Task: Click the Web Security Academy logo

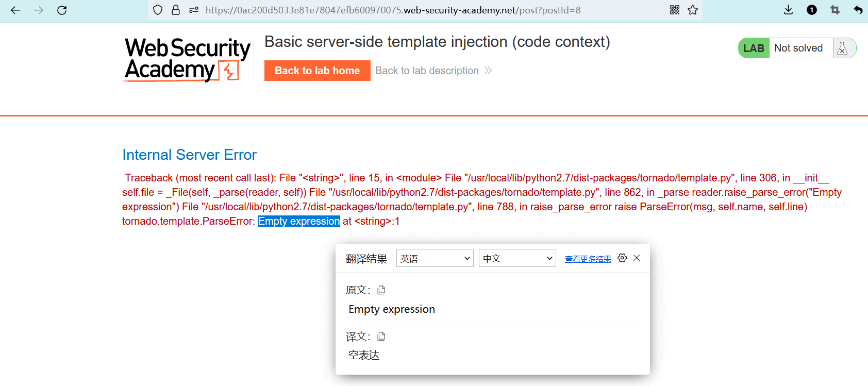Action: [187, 59]
